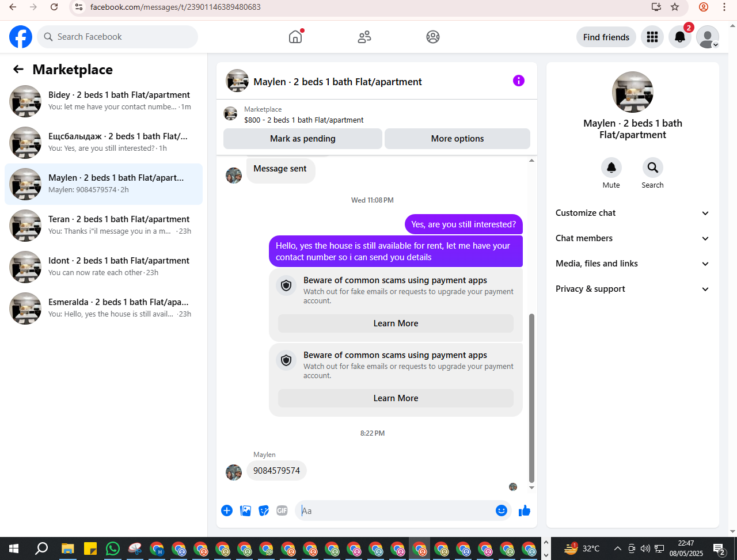Go back with the browser back arrow
This screenshot has width=737, height=560.
(x=13, y=7)
